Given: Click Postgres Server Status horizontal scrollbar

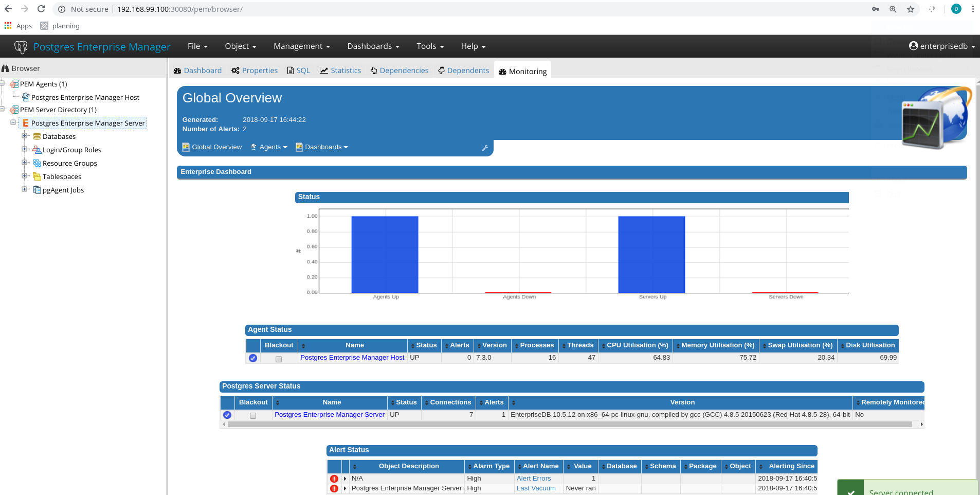Looking at the screenshot, I should (570, 425).
